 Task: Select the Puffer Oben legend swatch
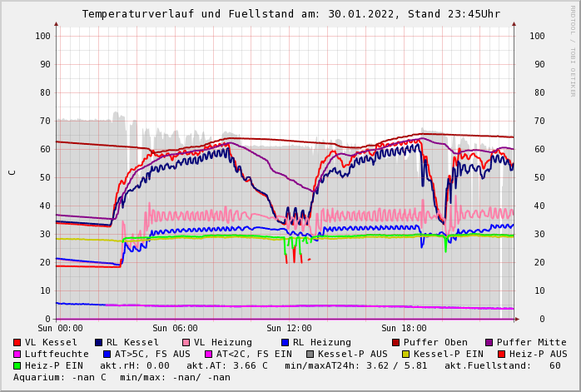pyautogui.click(x=396, y=342)
